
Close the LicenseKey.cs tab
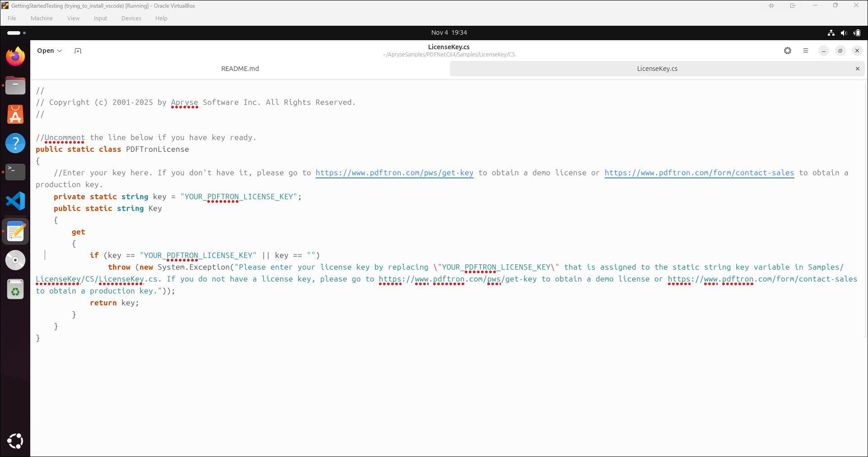858,68
